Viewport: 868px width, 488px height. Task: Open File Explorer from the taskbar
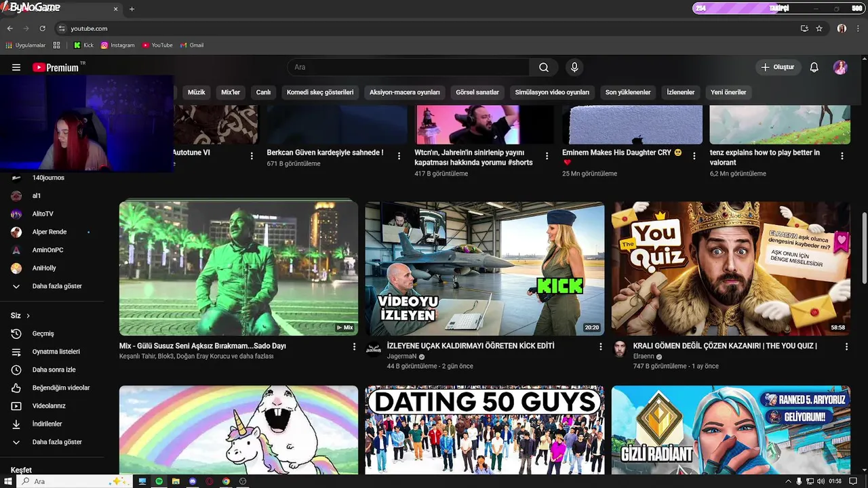pyautogui.click(x=176, y=481)
